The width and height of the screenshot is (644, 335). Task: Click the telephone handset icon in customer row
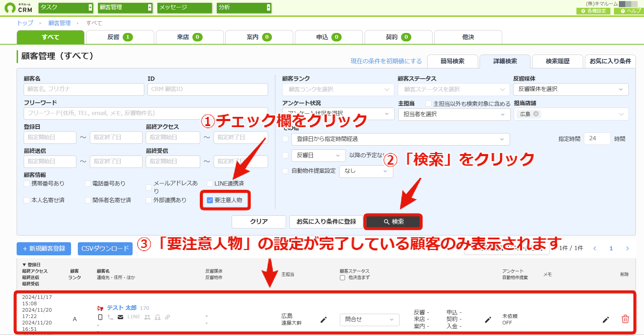point(111,317)
